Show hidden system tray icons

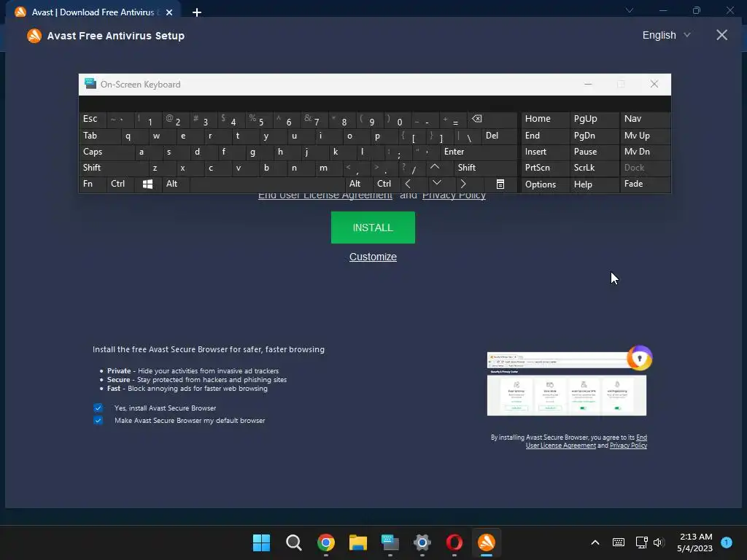click(595, 542)
